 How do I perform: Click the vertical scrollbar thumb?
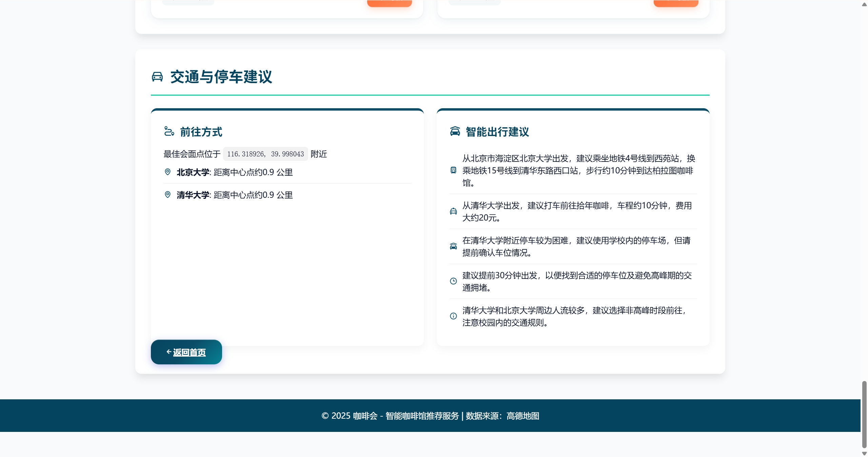pyautogui.click(x=864, y=414)
